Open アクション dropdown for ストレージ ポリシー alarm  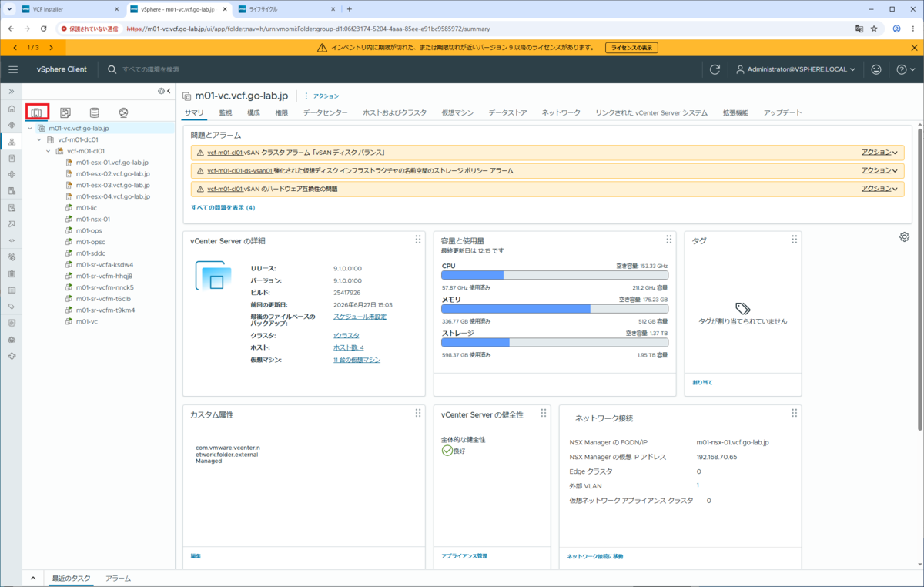click(x=879, y=170)
